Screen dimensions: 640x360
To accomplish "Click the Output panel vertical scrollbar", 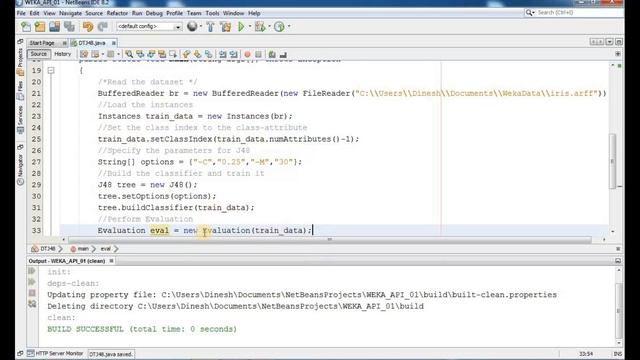I will [618, 310].
